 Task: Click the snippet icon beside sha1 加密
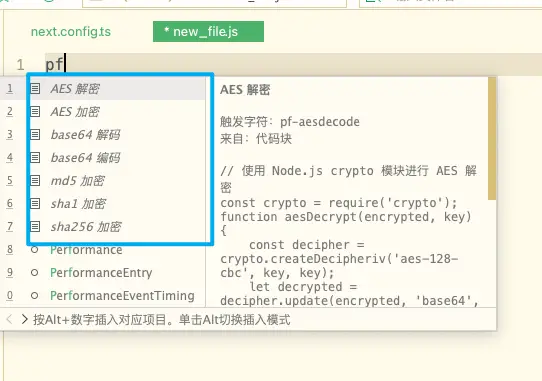[35, 204]
